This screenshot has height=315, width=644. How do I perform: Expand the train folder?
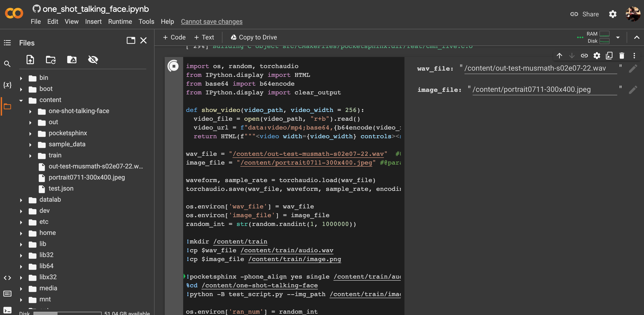(30, 156)
